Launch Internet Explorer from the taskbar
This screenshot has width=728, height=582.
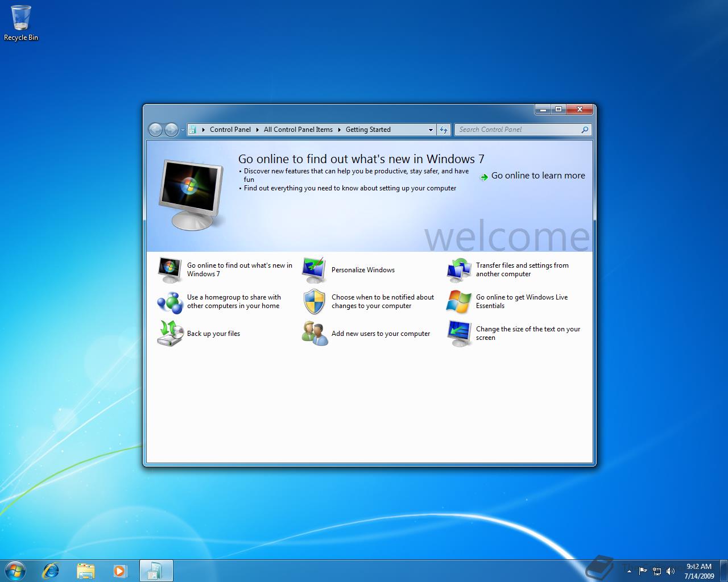click(x=51, y=571)
